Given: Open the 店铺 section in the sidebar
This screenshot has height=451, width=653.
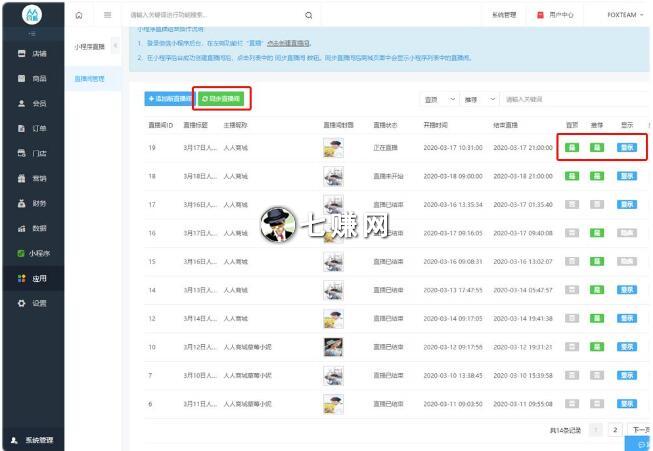Looking at the screenshot, I should [32, 53].
